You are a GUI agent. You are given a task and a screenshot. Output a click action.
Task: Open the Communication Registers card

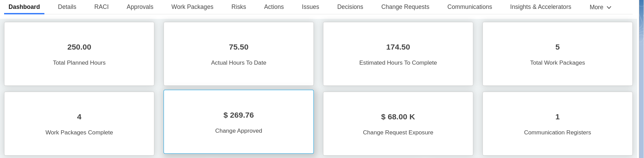point(558,124)
